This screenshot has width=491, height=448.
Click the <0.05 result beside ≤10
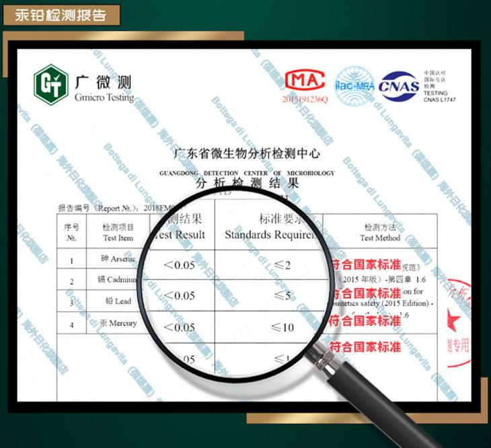[180, 328]
